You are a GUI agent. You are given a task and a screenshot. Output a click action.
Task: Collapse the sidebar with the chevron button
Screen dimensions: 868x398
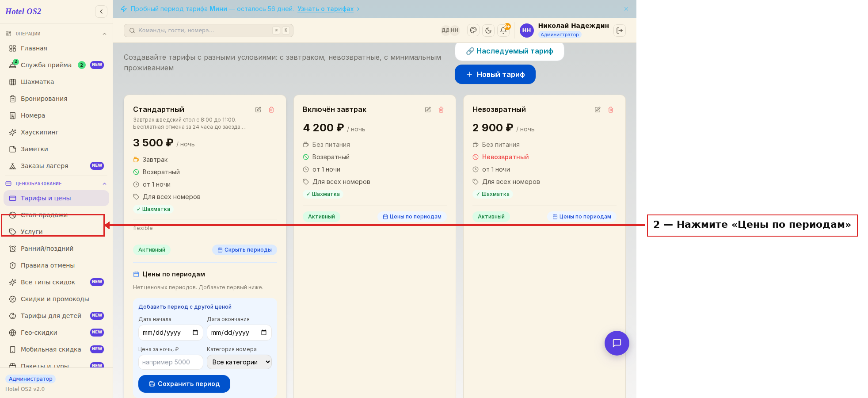pyautogui.click(x=101, y=11)
